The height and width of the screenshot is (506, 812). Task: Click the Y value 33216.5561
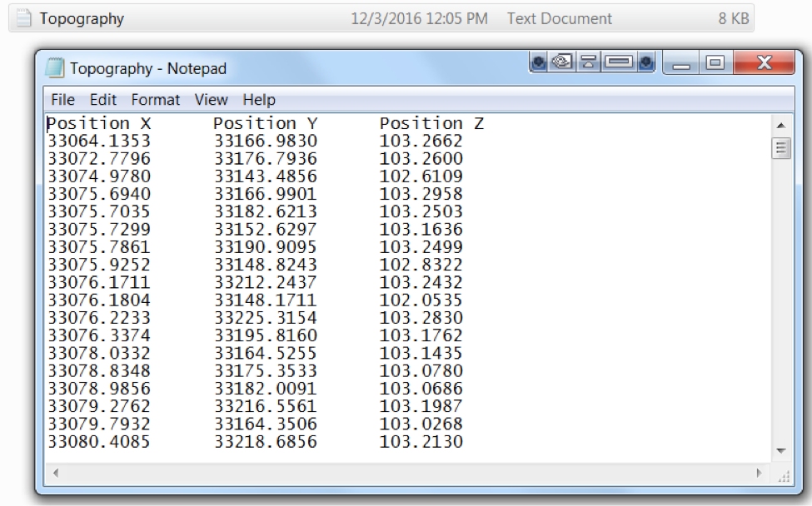(266, 405)
